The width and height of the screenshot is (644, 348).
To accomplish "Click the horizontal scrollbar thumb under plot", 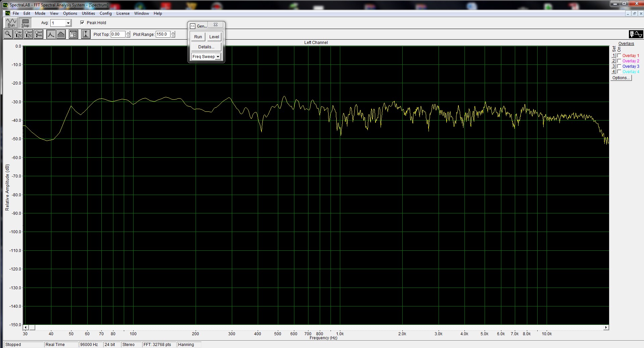I will 32,327.
